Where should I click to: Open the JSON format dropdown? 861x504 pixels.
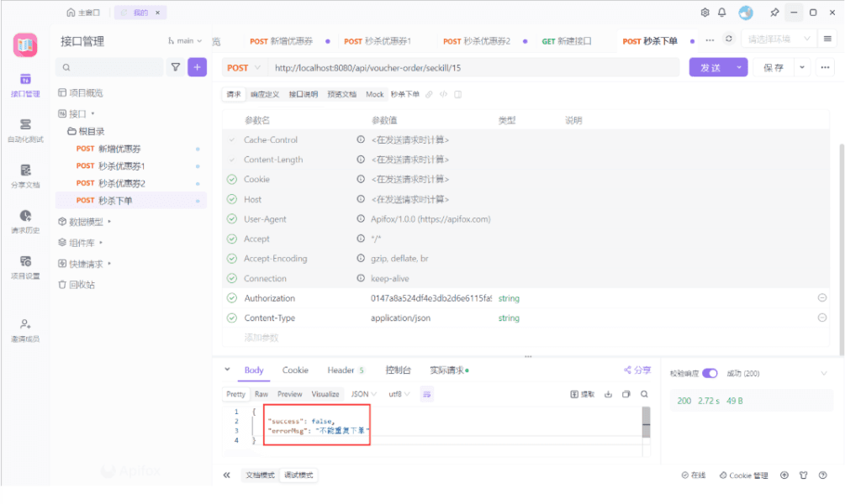[363, 394]
